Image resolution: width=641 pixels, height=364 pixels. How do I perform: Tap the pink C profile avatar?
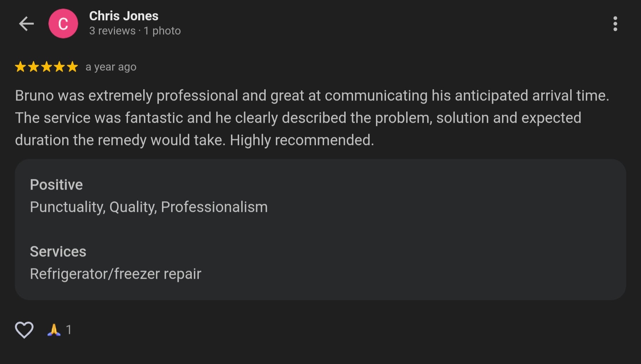[63, 24]
